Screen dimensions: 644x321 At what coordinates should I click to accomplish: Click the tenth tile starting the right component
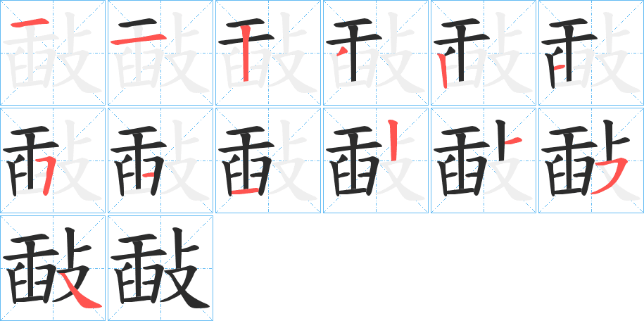[x=376, y=160]
